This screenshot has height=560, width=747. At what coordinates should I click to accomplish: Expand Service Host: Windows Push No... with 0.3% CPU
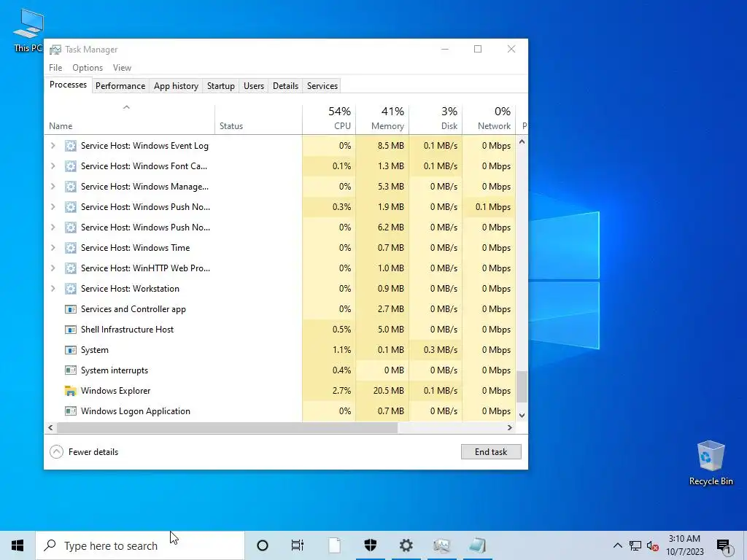[x=53, y=207]
